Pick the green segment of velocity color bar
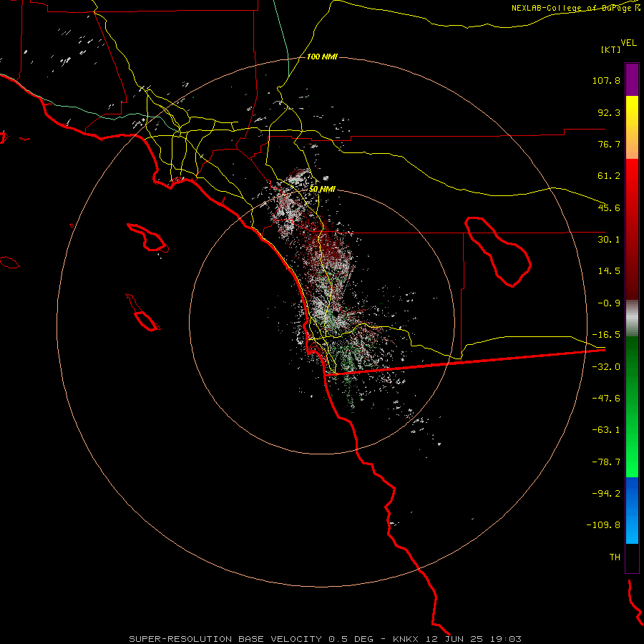This screenshot has height=644, width=644. [x=632, y=406]
